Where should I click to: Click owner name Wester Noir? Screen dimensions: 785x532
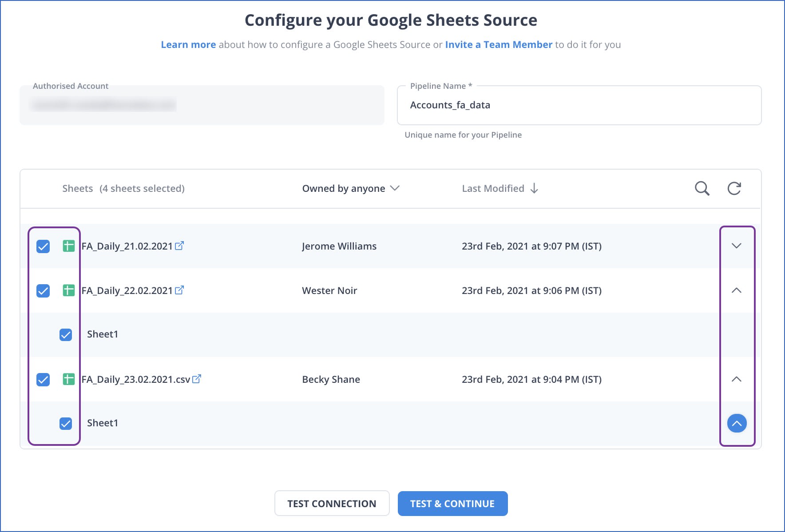[329, 290]
